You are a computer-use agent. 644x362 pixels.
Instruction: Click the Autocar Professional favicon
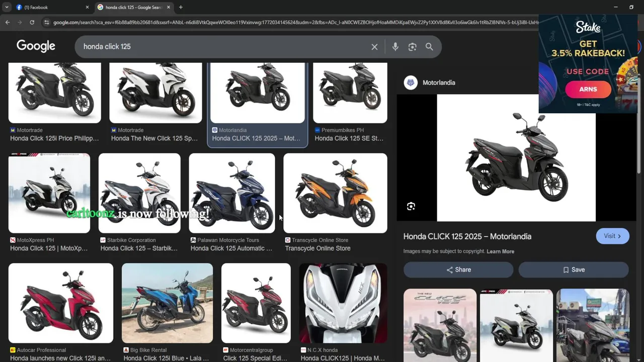(x=13, y=350)
